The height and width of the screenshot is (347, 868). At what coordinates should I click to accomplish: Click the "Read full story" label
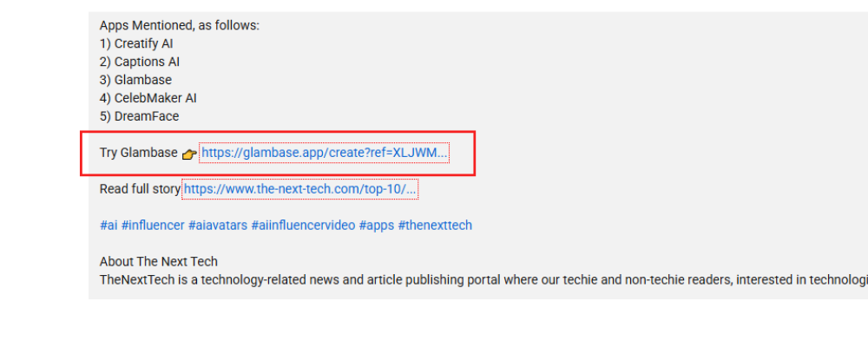pos(140,188)
